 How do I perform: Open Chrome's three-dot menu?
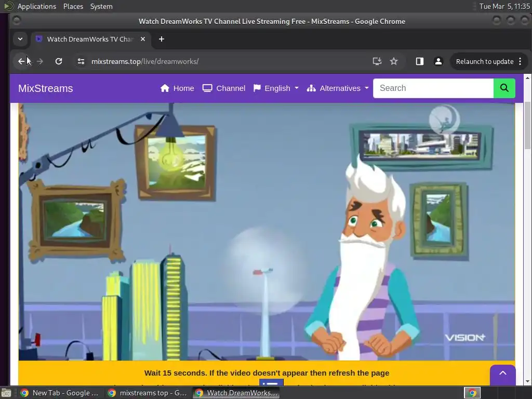[520, 61]
